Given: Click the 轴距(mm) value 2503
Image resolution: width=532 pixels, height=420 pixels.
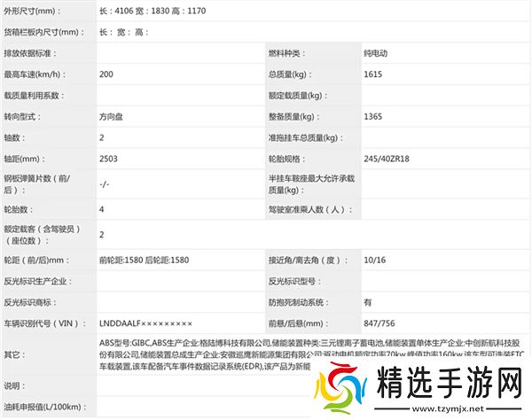Looking at the screenshot, I should (x=109, y=159).
